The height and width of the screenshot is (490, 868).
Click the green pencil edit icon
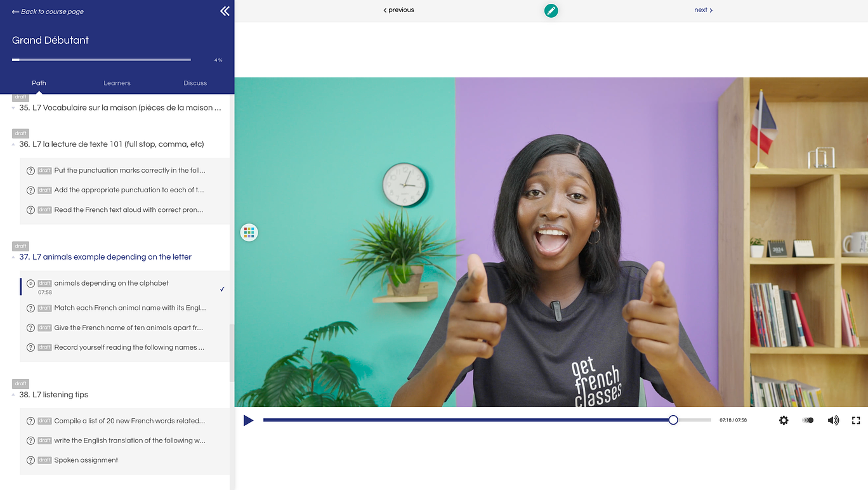click(x=551, y=10)
